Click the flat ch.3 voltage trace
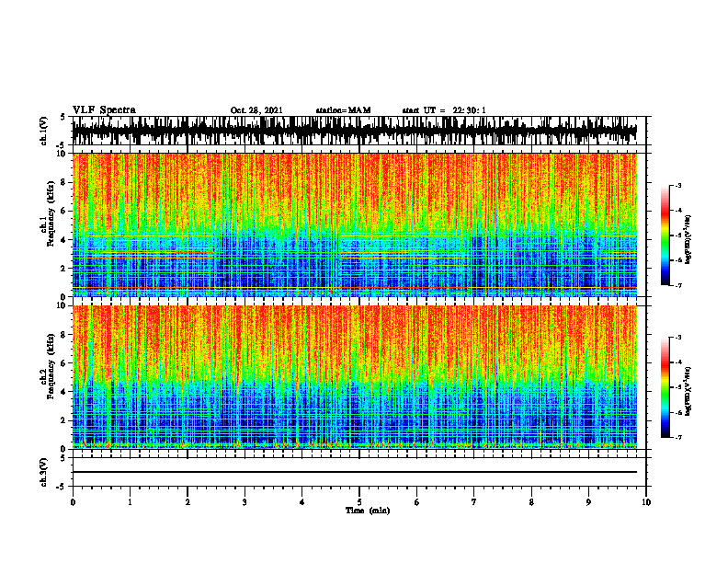This screenshot has height=563, width=728. [355, 472]
